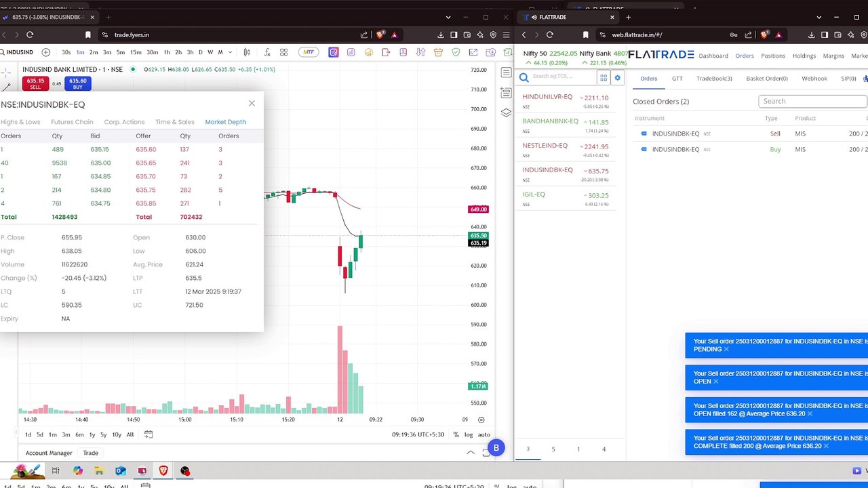
Task: Open the Account Manager panel
Action: [49, 453]
